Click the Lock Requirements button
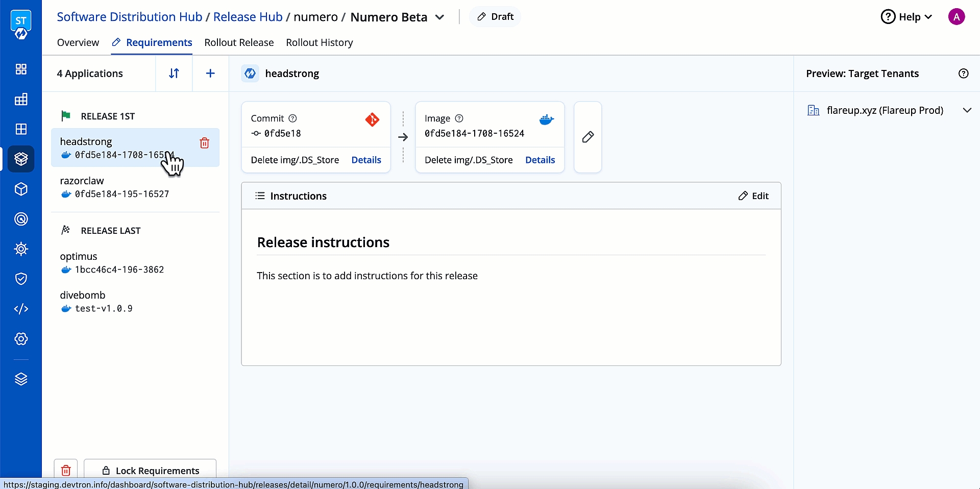Image resolution: width=980 pixels, height=489 pixels. click(x=150, y=470)
